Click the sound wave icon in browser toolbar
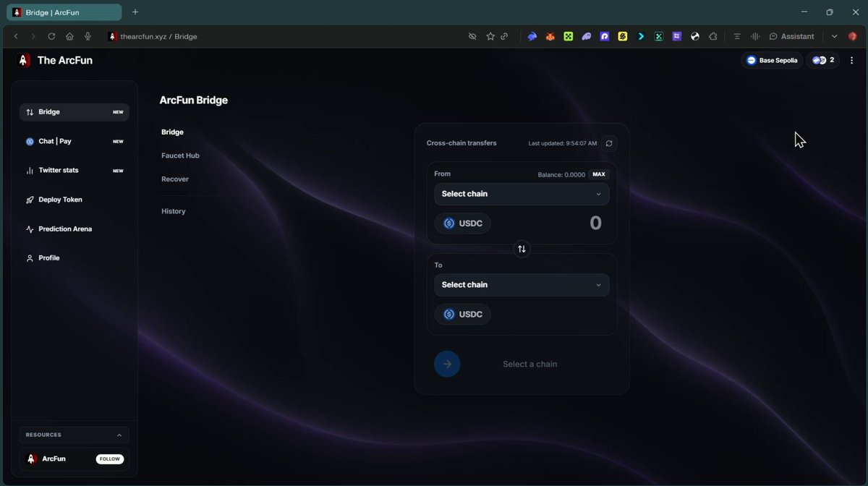Image resolution: width=868 pixels, height=486 pixels. click(x=755, y=36)
